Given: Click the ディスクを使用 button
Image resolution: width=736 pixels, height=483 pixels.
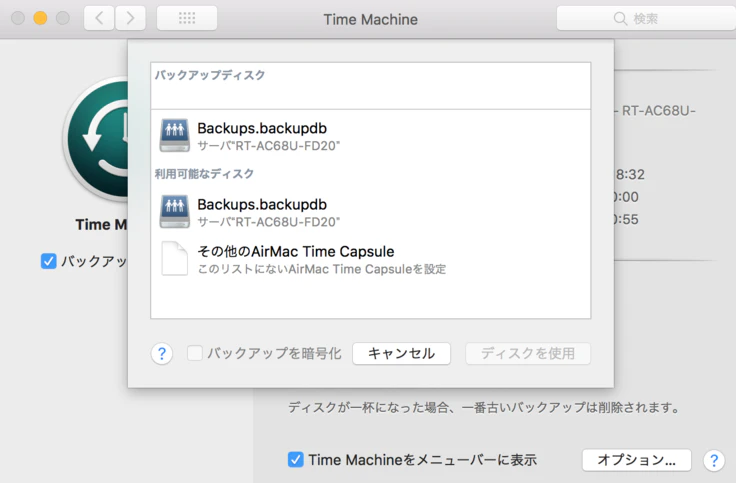Looking at the screenshot, I should [x=528, y=353].
